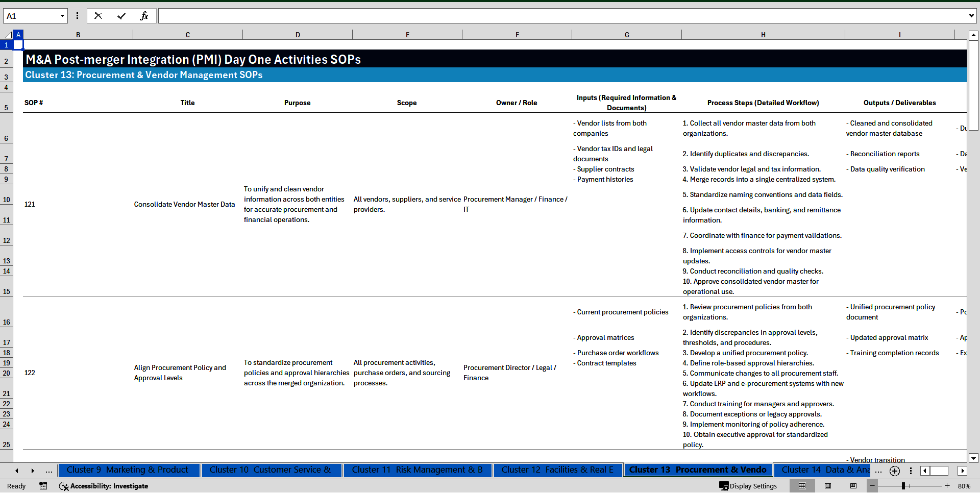Click the Cancel (X) icon beside formula bar
The width and height of the screenshot is (980, 493).
(x=98, y=16)
